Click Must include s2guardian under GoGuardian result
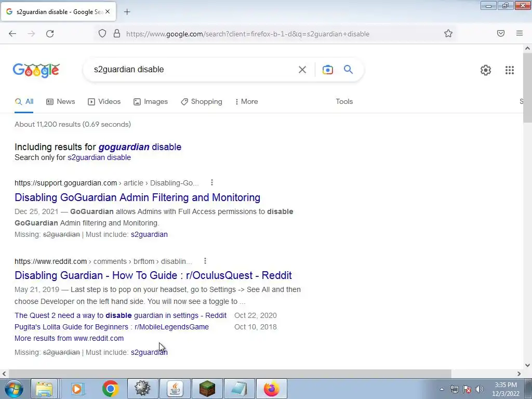This screenshot has height=399, width=532. click(149, 234)
